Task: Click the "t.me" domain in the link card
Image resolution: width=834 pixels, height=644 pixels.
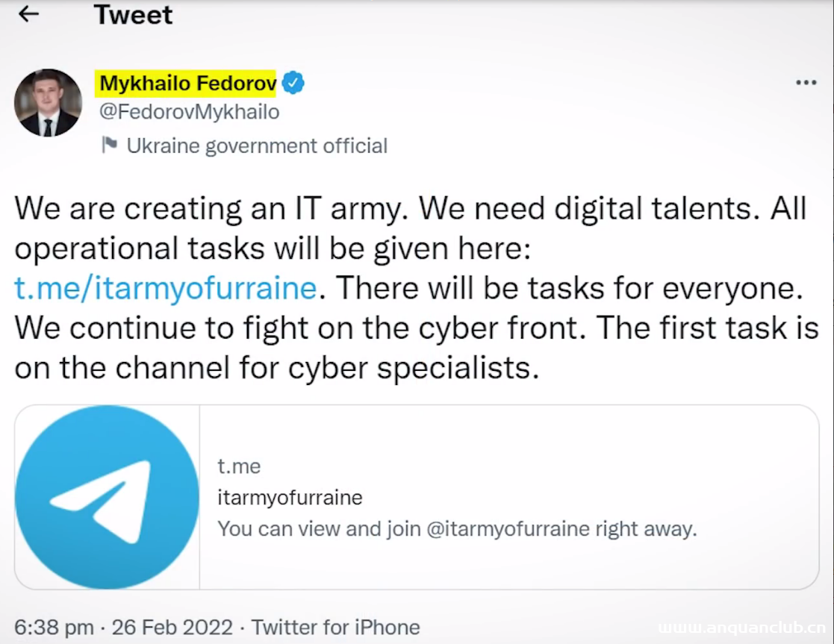Action: tap(239, 466)
